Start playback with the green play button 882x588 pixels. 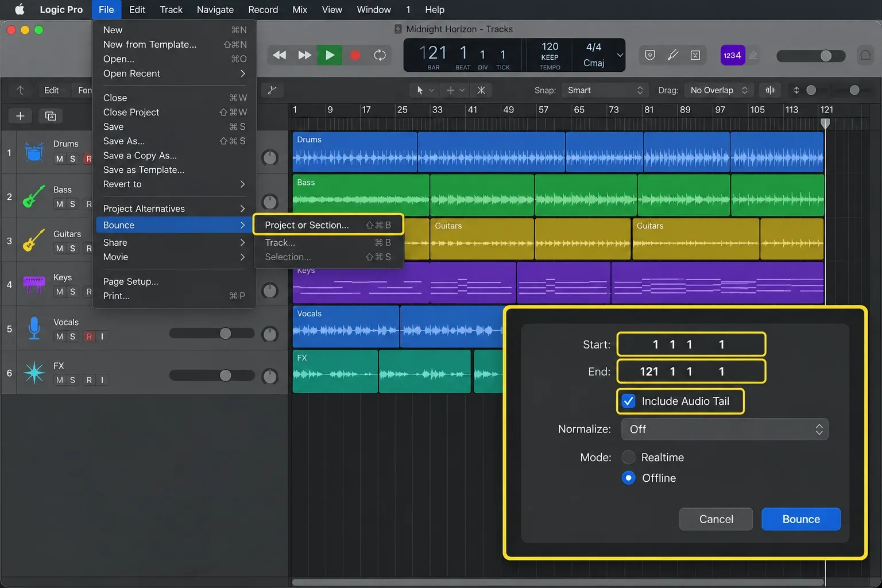(x=330, y=55)
